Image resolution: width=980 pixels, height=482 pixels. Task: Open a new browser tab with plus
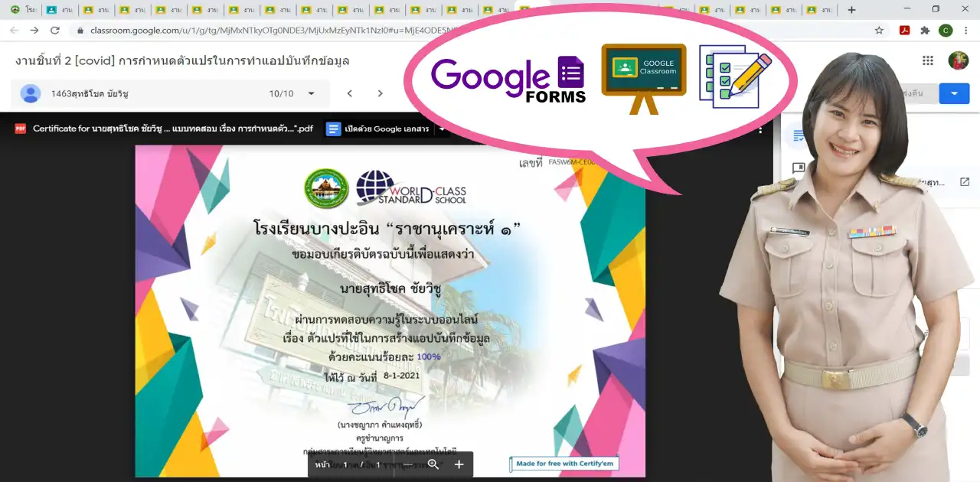[x=851, y=10]
